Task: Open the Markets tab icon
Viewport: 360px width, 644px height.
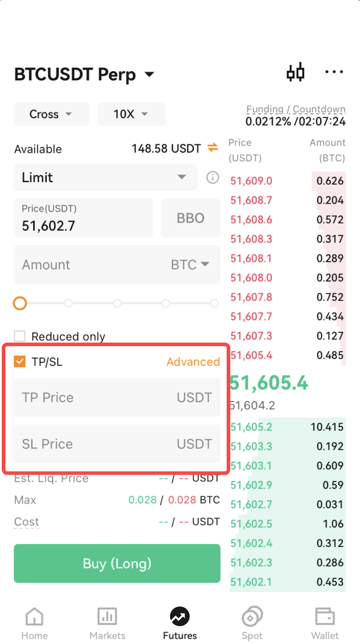Action: [107, 617]
